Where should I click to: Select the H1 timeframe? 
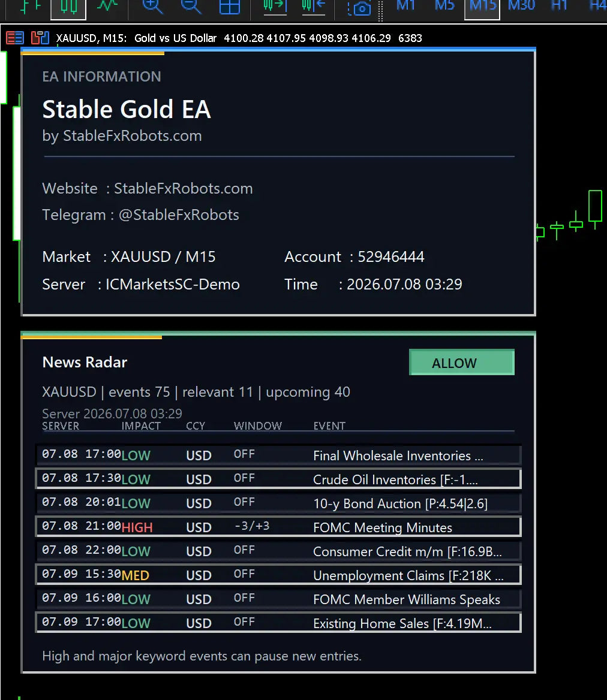tap(559, 6)
